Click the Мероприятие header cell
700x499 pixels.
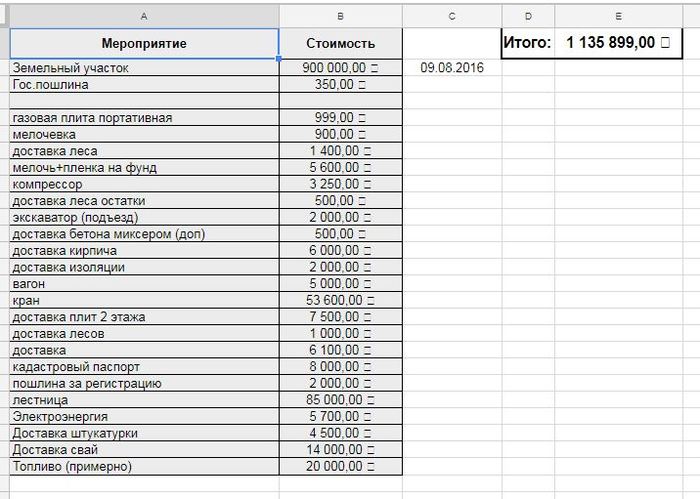coord(144,43)
